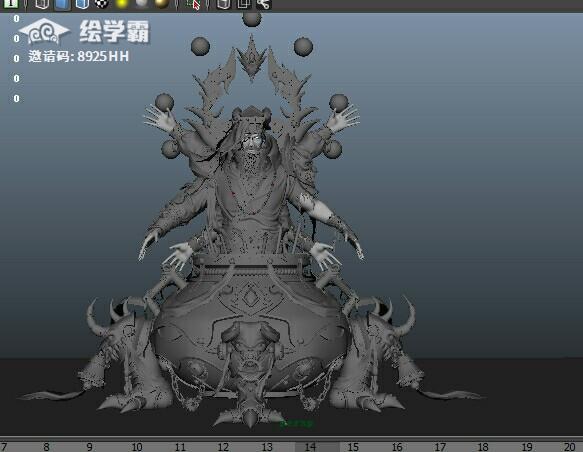Jump to frame 13 on timeline
Screen dimensions: 583x452
tap(267, 446)
